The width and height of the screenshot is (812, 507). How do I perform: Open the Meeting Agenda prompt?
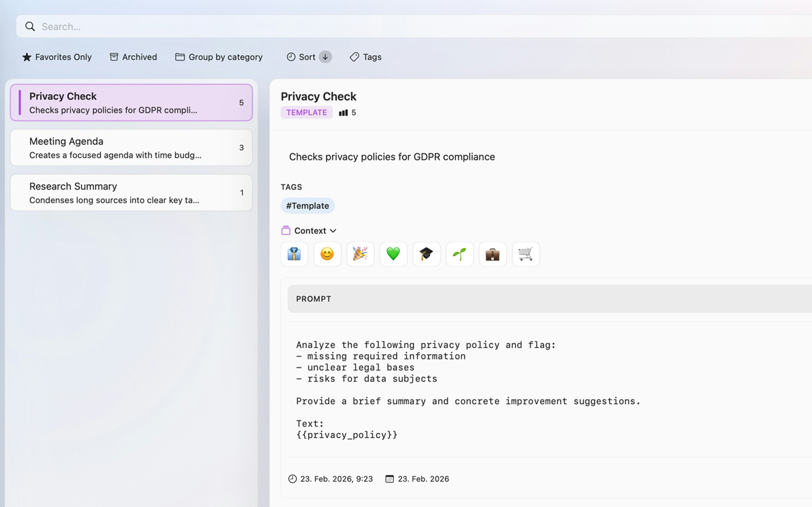point(131,148)
